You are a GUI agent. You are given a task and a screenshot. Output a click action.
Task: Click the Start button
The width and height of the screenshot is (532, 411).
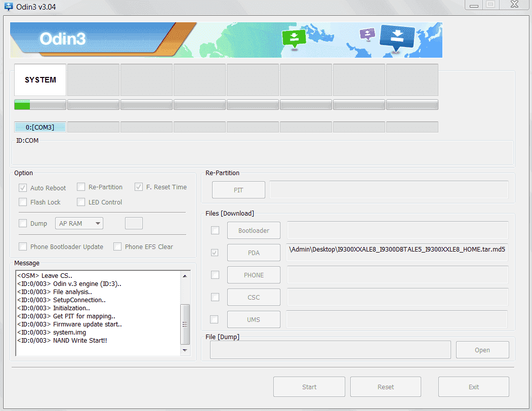click(x=309, y=387)
